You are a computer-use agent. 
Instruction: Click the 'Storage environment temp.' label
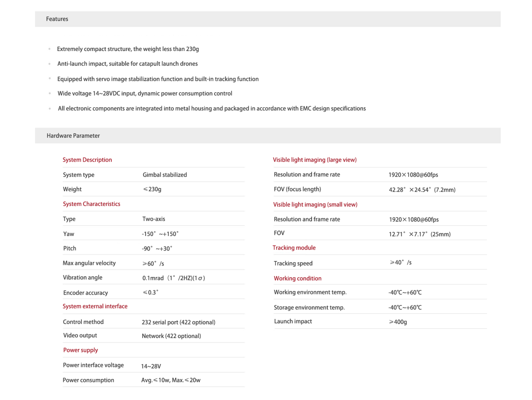pyautogui.click(x=309, y=308)
